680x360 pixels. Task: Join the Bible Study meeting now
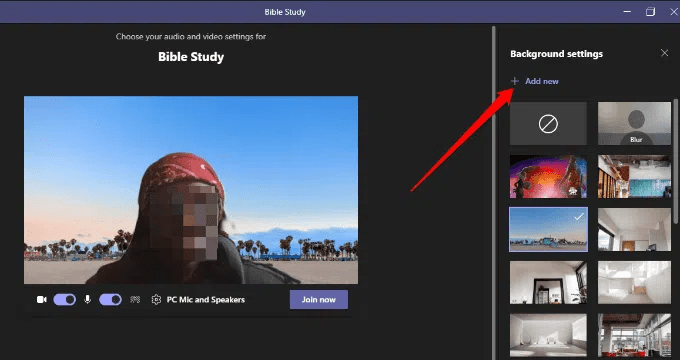[x=319, y=300]
